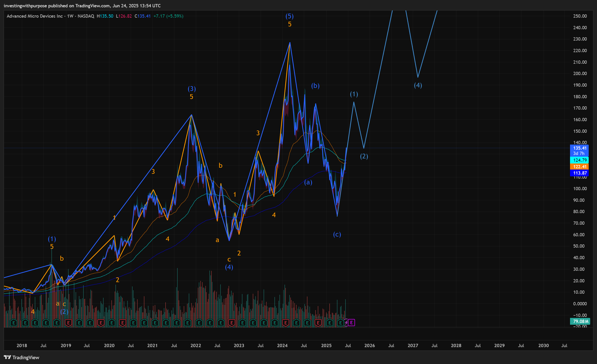Screen dimensions: 597x364
Task: Click the dark blue 113.87 price label
Action: pyautogui.click(x=579, y=173)
